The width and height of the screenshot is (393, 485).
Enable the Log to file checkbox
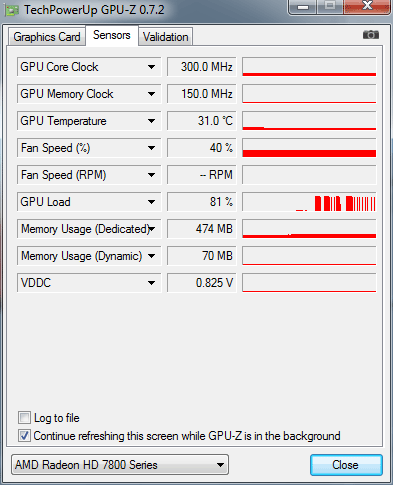24,417
